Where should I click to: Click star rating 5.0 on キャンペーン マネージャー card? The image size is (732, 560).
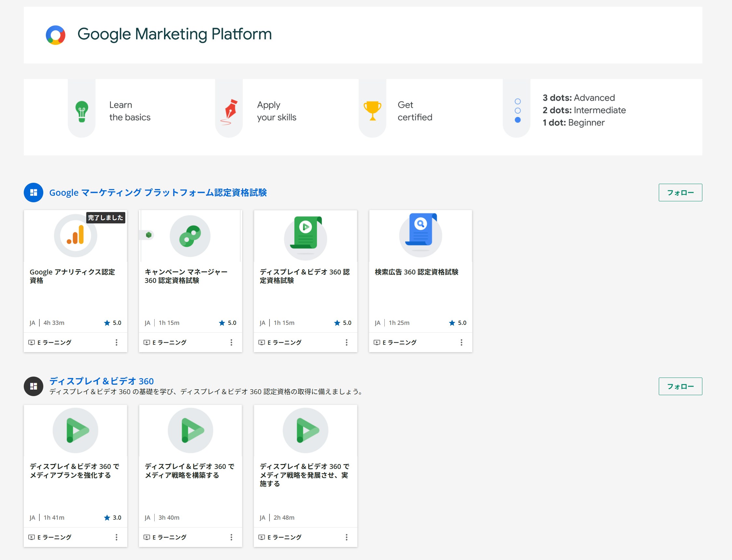coord(228,323)
